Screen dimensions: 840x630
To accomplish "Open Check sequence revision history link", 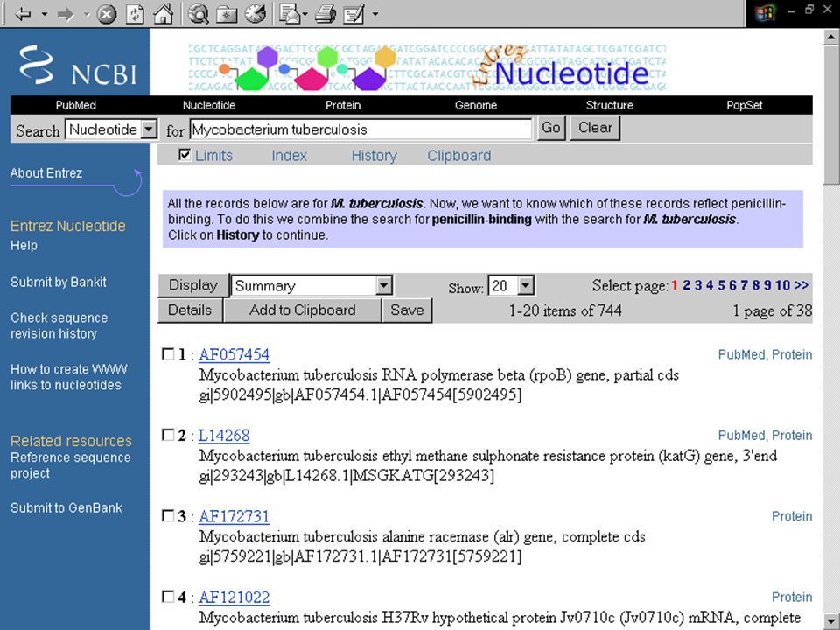I will point(59,325).
